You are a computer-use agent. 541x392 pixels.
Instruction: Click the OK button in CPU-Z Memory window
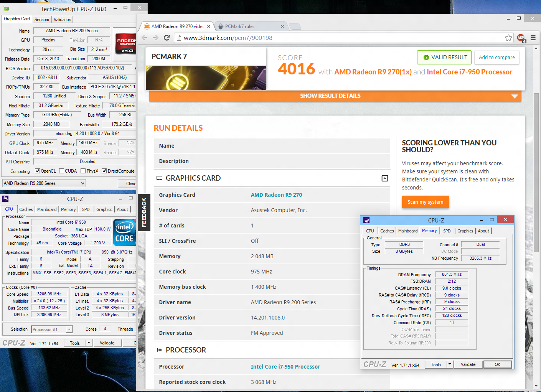tap(497, 364)
